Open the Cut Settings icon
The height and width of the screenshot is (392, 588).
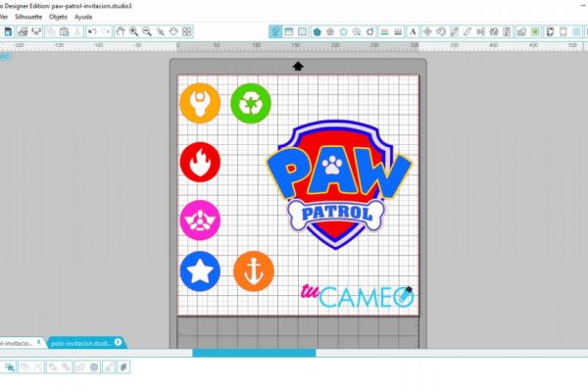click(x=563, y=32)
